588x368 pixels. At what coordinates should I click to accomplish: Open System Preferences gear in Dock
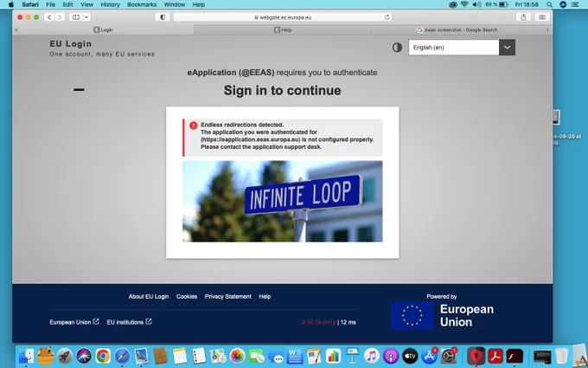(x=449, y=356)
